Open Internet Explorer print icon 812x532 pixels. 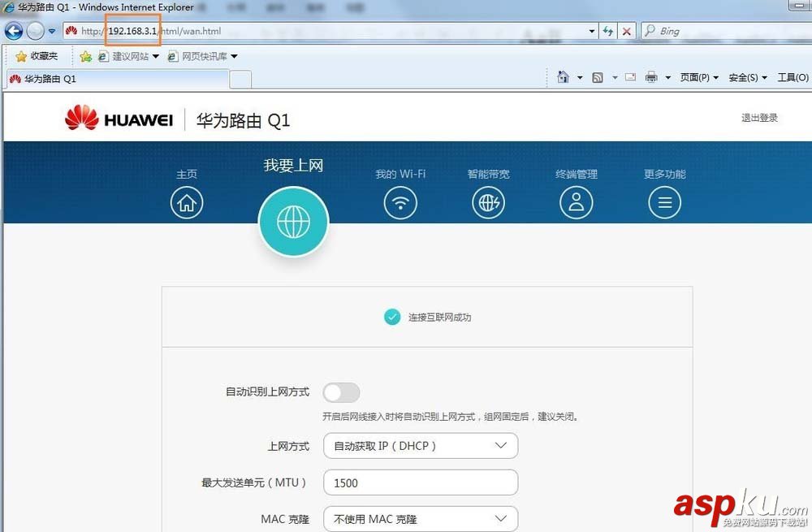pyautogui.click(x=650, y=77)
